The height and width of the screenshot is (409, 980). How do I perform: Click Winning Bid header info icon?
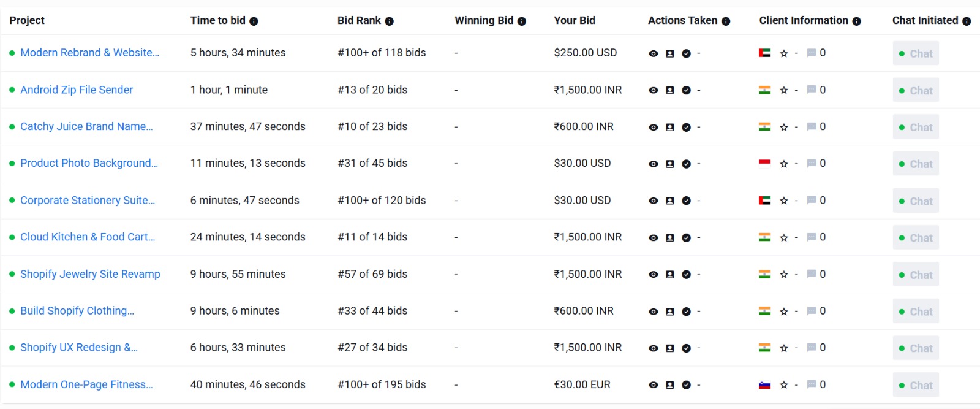click(x=522, y=21)
